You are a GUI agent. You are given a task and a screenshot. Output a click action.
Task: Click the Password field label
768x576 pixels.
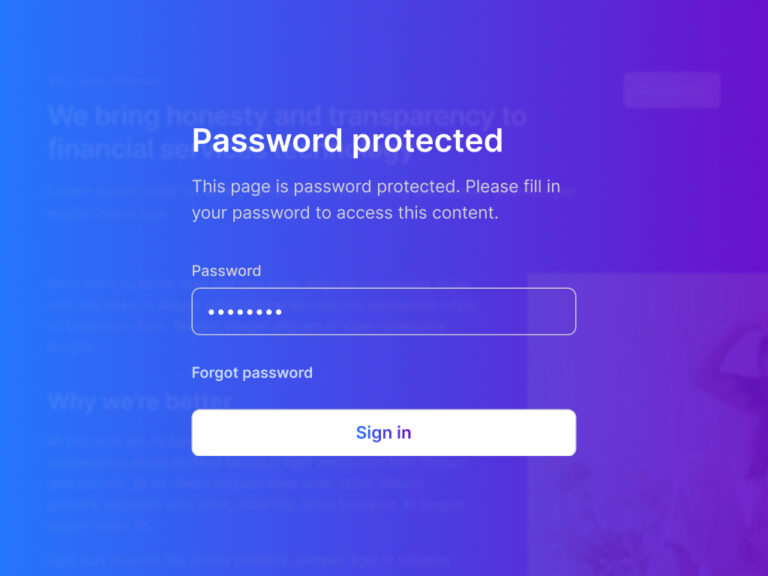[x=226, y=271]
